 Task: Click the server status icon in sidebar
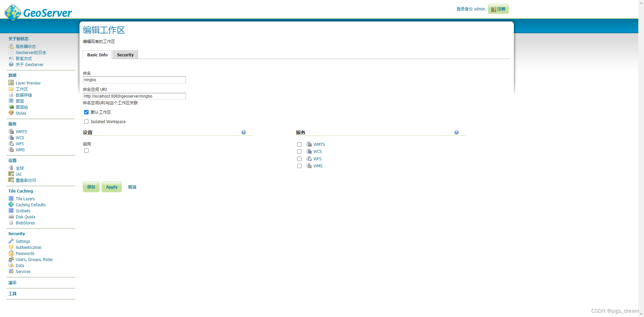(11, 46)
